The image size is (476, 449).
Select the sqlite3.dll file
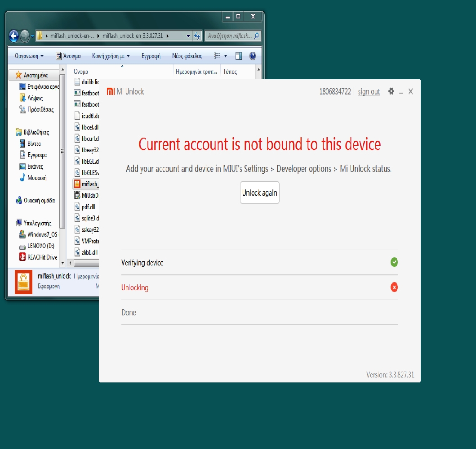pos(86,218)
